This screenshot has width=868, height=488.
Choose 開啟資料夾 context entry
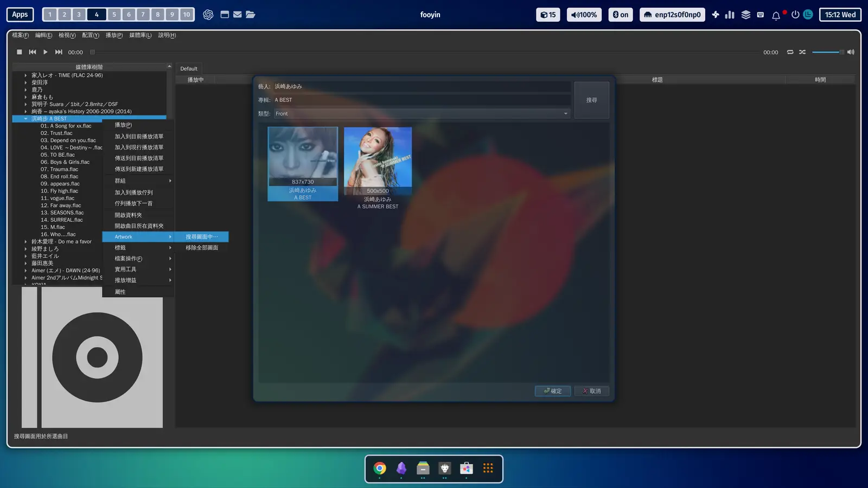point(138,215)
